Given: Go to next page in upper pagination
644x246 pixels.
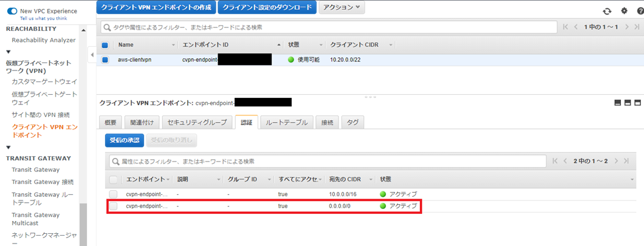Looking at the screenshot, I should [x=627, y=27].
